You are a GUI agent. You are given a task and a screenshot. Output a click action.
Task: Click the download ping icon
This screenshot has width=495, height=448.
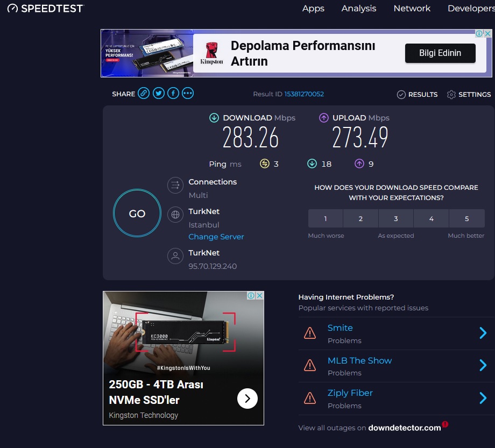(312, 163)
